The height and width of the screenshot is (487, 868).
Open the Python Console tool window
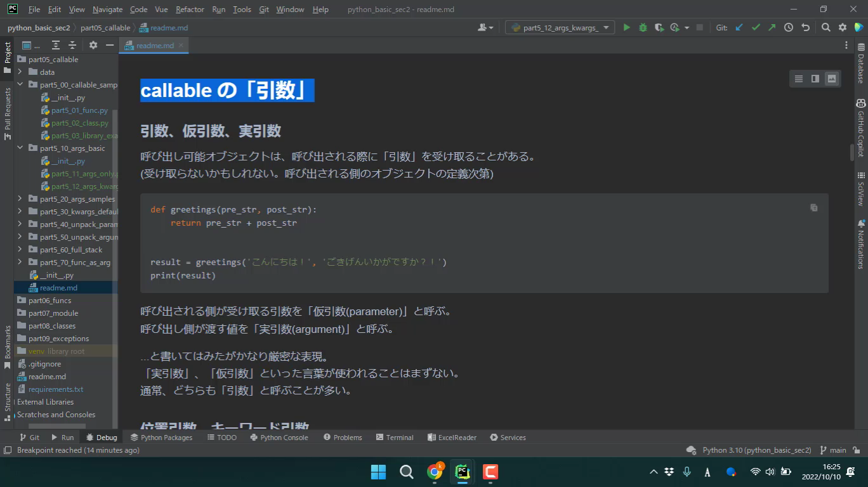coord(279,438)
